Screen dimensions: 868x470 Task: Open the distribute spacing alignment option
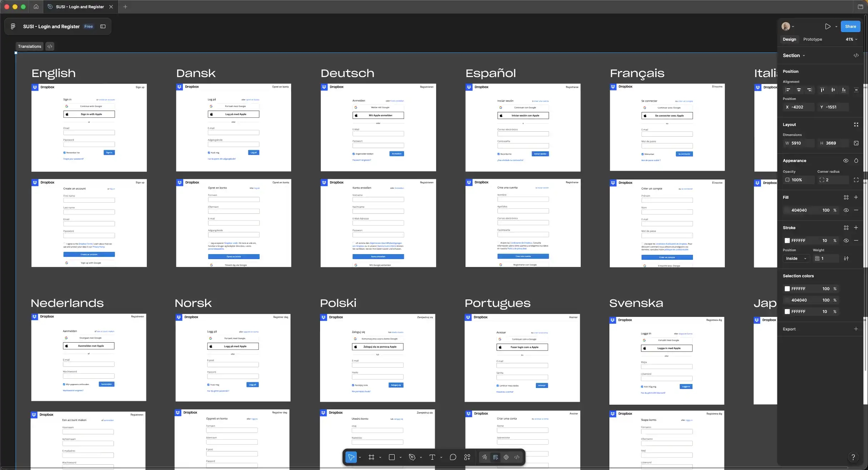pos(856,90)
